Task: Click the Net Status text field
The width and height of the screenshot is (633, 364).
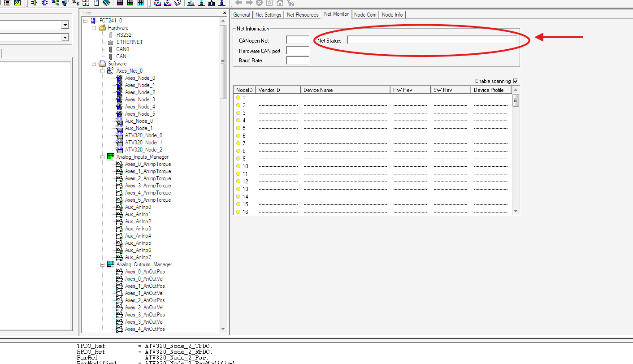Action: (432, 40)
